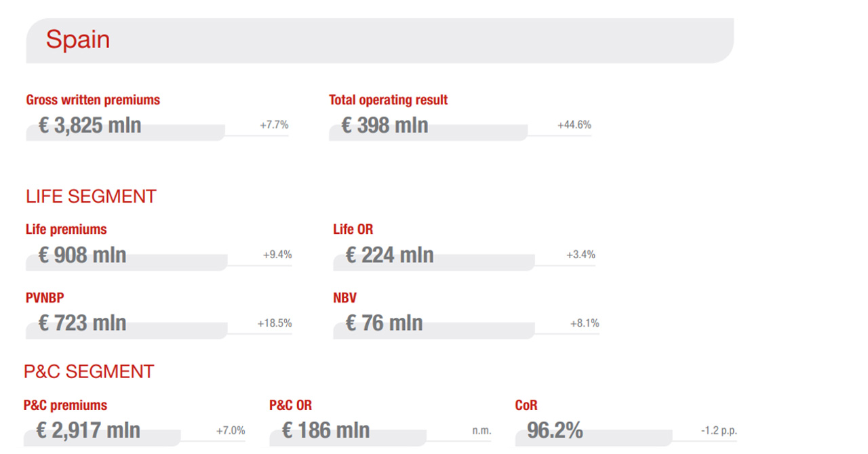Select the Life OR label
868x454 pixels.
(353, 229)
